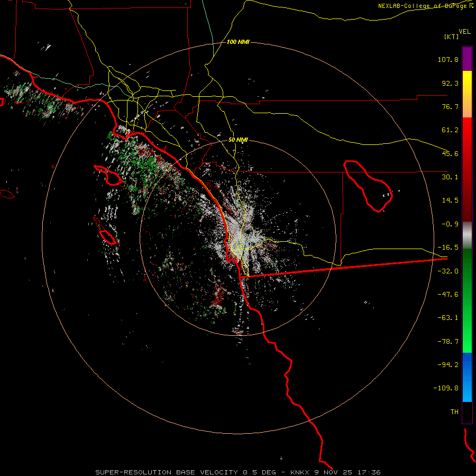The height and width of the screenshot is (476, 476).
Task: Click the Santa Catalina Island outline
Action: click(109, 176)
